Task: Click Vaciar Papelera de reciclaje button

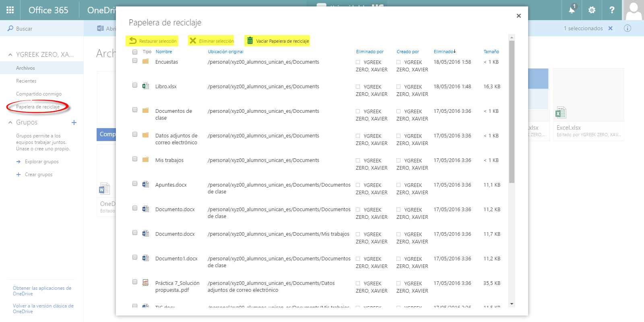Action: click(x=277, y=41)
